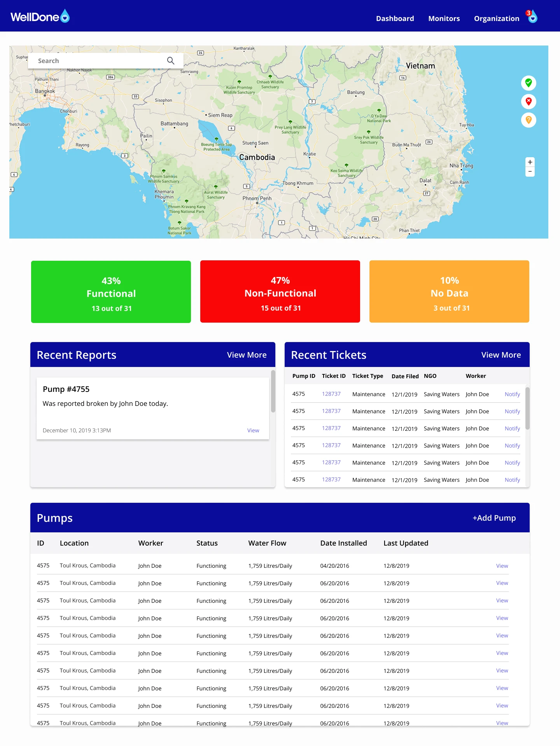Click View More in Recent Tickets

coord(501,355)
